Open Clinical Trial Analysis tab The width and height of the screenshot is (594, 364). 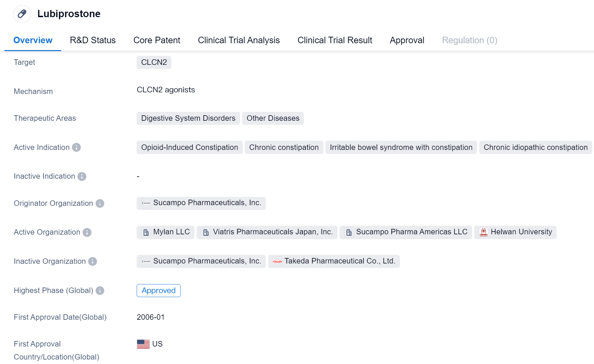coord(239,40)
